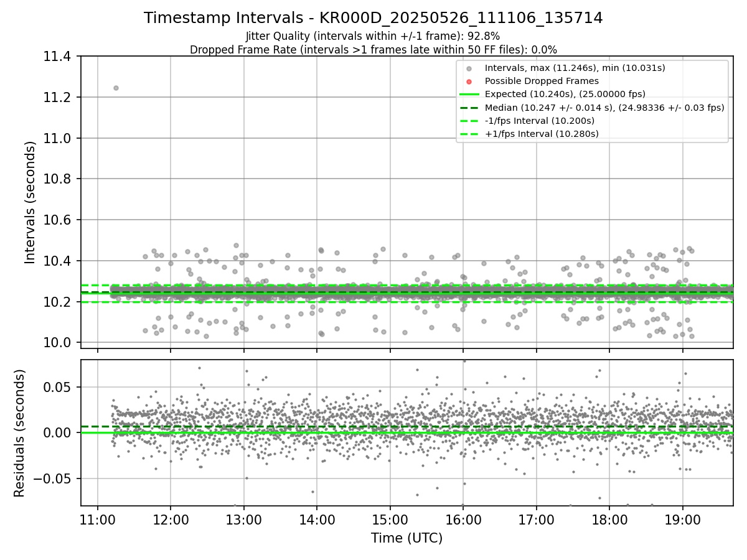747x560 pixels.
Task: Click the '18:00' x-axis tick label
Action: click(x=609, y=520)
